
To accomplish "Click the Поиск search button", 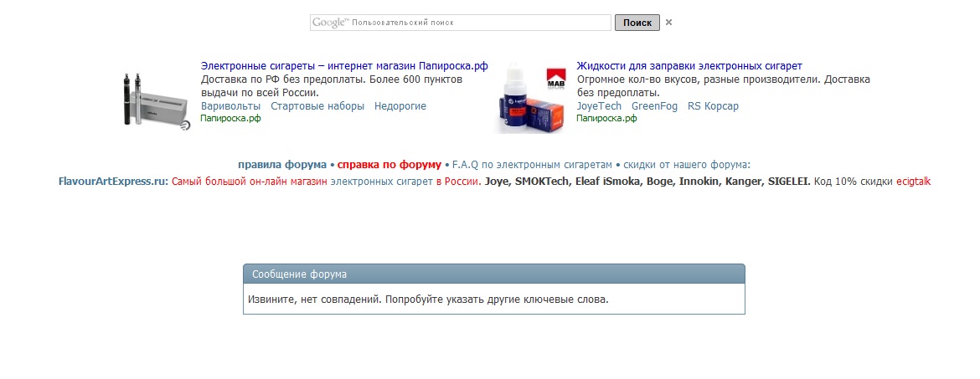I will point(637,23).
